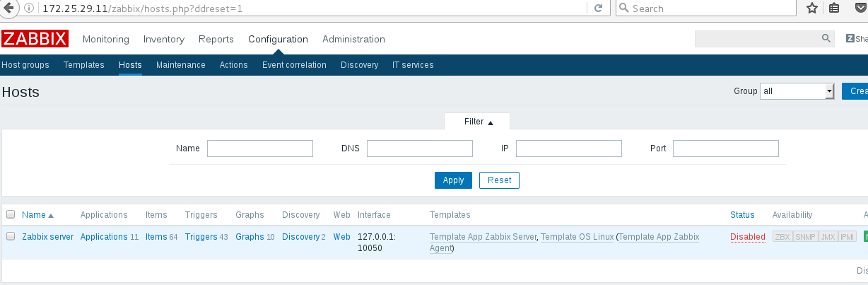The height and width of the screenshot is (285, 868).
Task: Open Web link for Zabbix server
Action: click(x=341, y=237)
